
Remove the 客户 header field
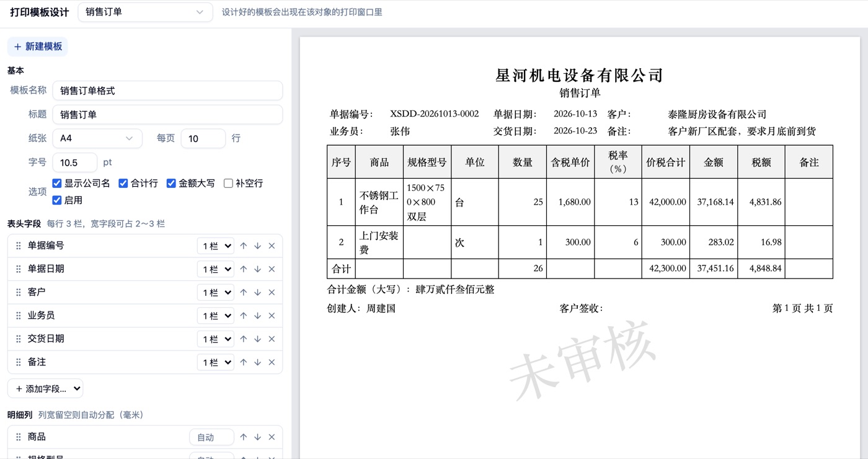point(272,293)
